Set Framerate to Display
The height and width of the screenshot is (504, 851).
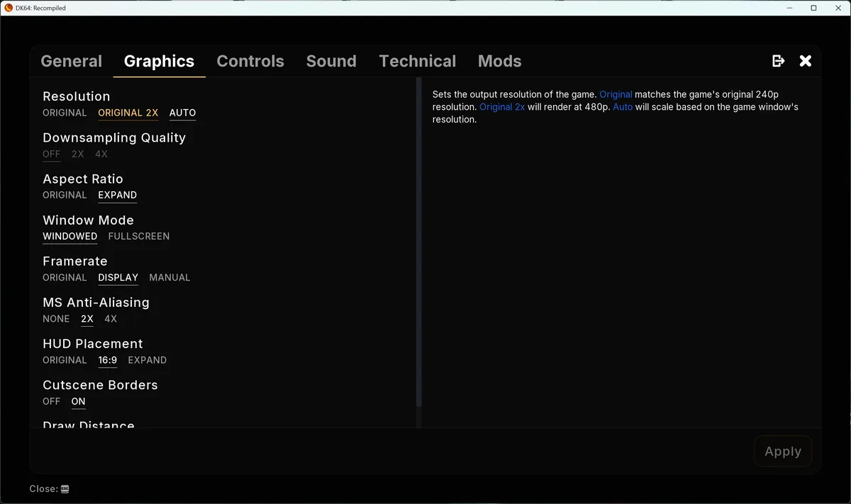[118, 277]
